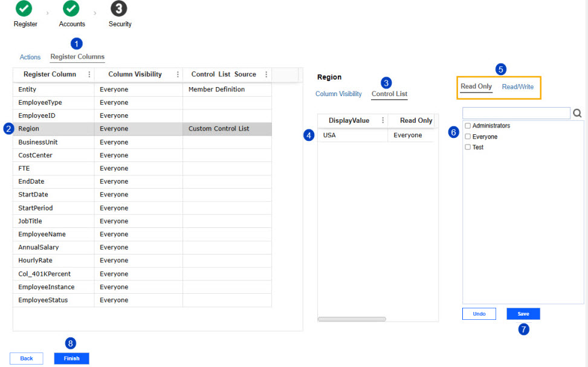Select the StartPeriod row
Image resolution: width=588 pixels, height=367 pixels.
[x=142, y=208]
